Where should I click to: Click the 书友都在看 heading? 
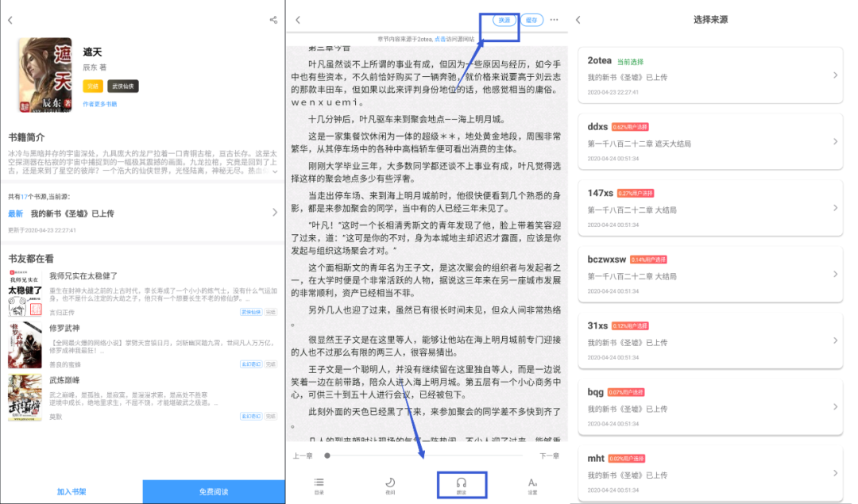tap(31, 259)
